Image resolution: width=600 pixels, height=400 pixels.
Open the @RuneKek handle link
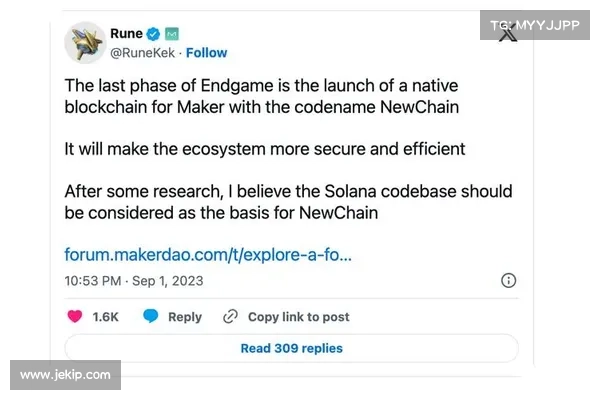143,52
